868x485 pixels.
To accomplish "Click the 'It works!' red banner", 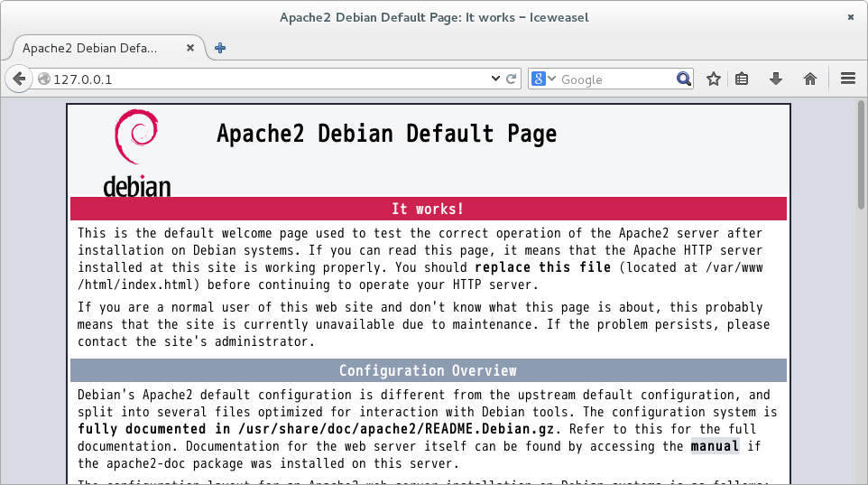I will pyautogui.click(x=429, y=209).
